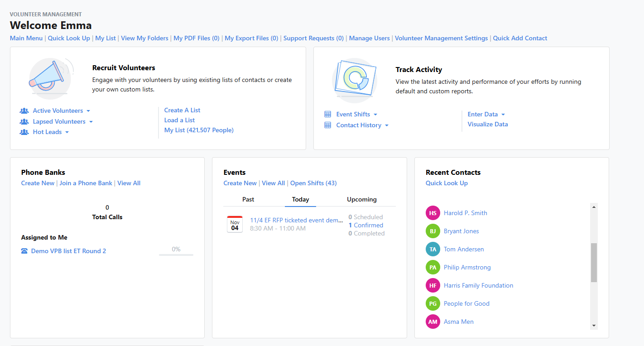Click the HF avatar for Harris Family Foundation
The height and width of the screenshot is (346, 644).
pyautogui.click(x=433, y=285)
